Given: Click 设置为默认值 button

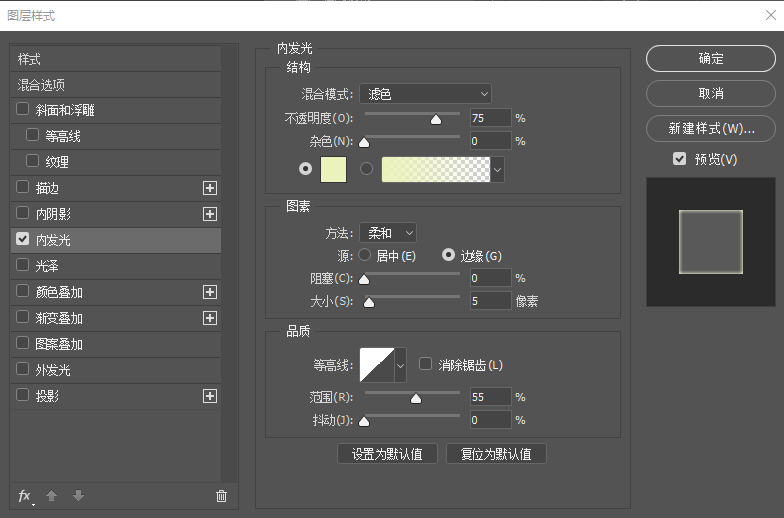Looking at the screenshot, I should click(x=387, y=454).
